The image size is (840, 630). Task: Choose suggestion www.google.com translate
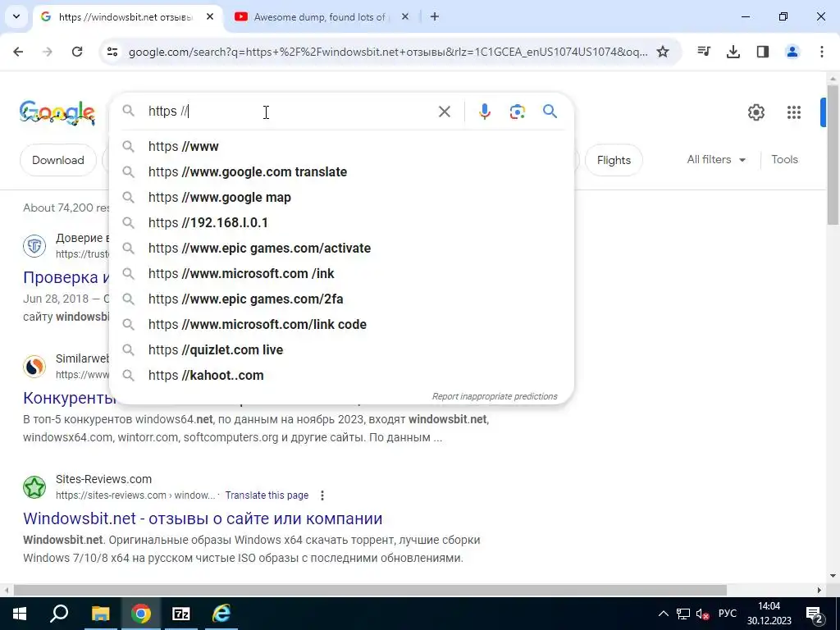pyautogui.click(x=341, y=172)
